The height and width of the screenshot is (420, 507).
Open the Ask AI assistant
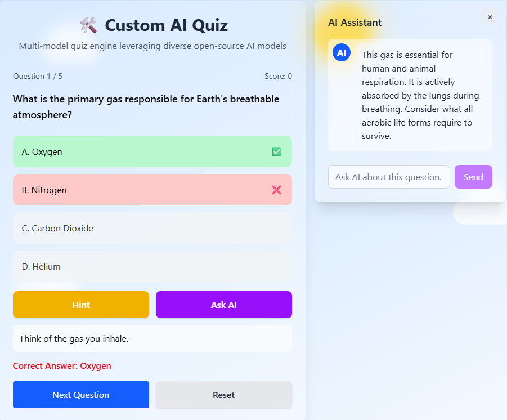(223, 305)
